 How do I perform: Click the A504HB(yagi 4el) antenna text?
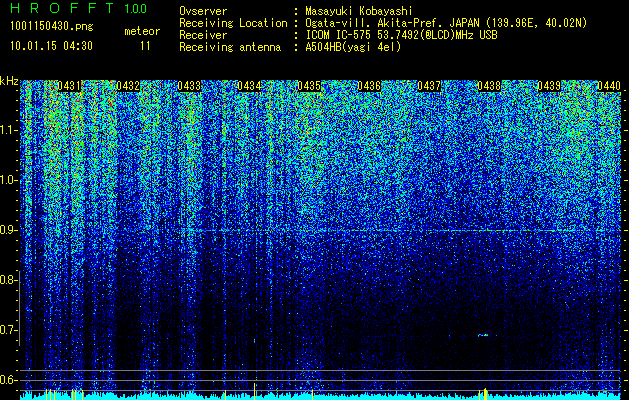click(x=353, y=47)
